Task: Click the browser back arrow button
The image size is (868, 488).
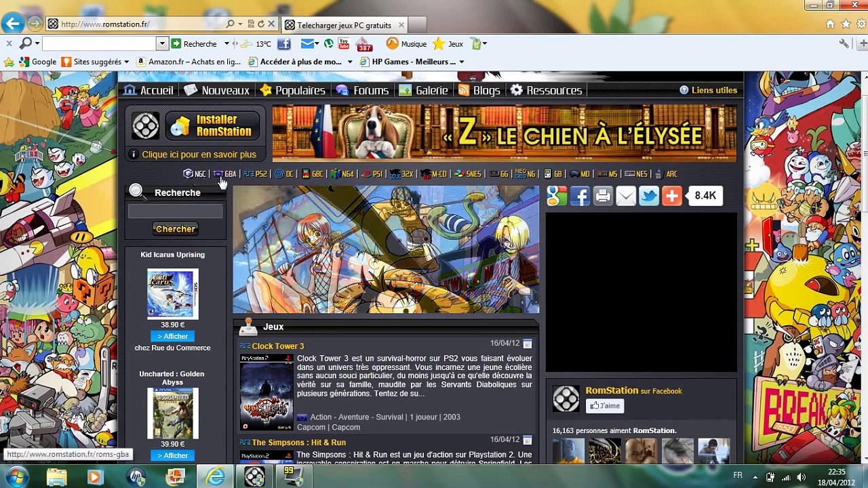Action: (x=12, y=24)
